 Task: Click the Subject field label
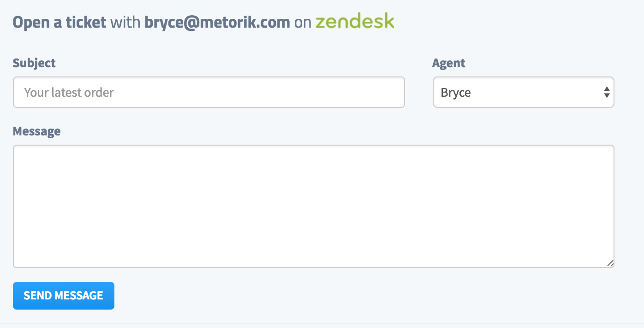[x=34, y=63]
